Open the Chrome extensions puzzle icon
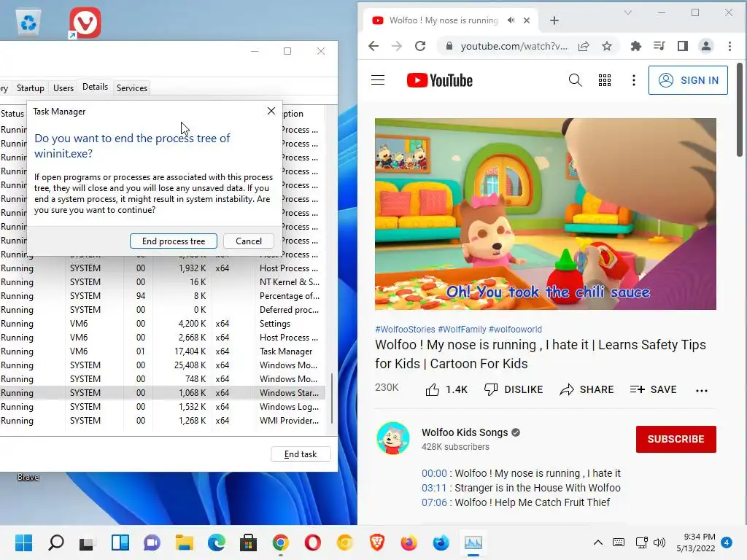The image size is (747, 560). pyautogui.click(x=635, y=46)
